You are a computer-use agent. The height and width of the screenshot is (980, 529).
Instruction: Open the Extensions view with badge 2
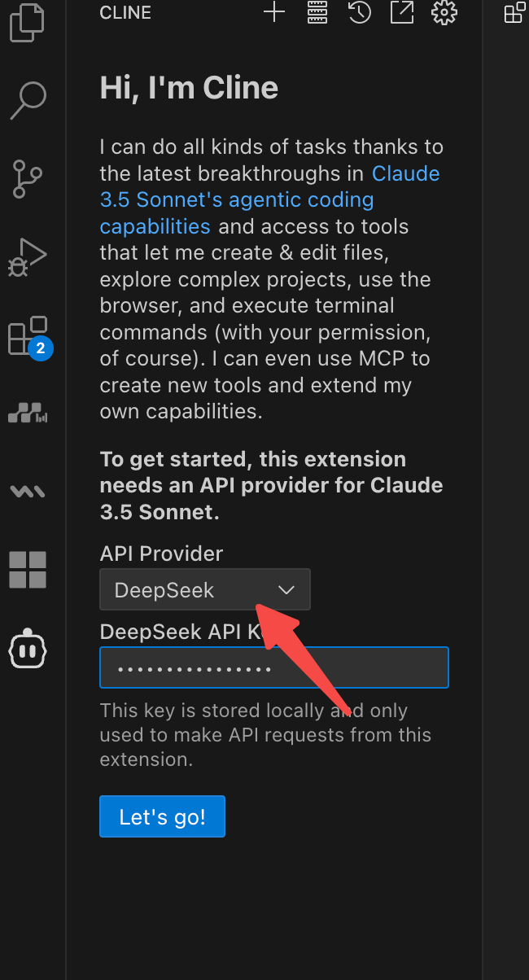click(x=28, y=336)
